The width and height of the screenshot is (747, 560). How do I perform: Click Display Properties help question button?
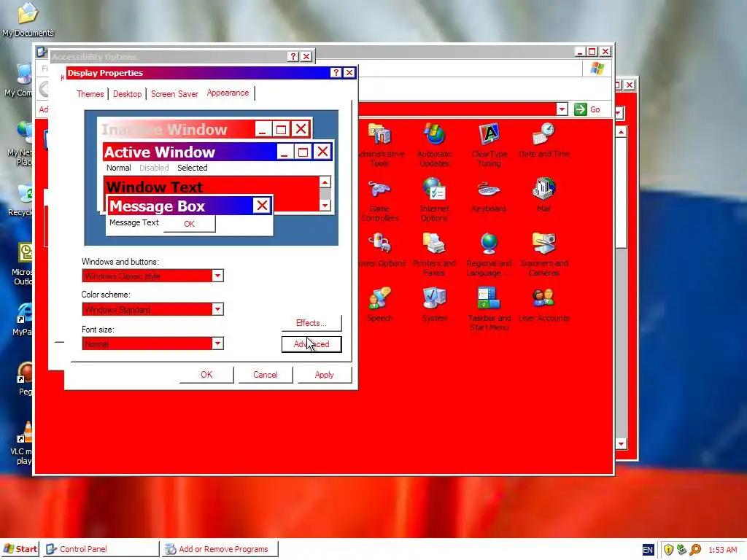tap(336, 72)
